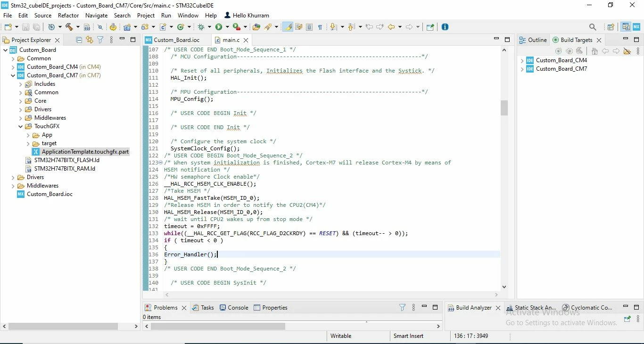This screenshot has height=344, width=644.
Task: Open the Properties tab
Action: [x=271, y=308]
